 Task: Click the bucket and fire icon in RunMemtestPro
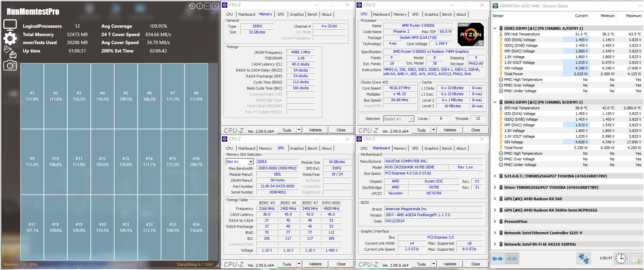10,52
